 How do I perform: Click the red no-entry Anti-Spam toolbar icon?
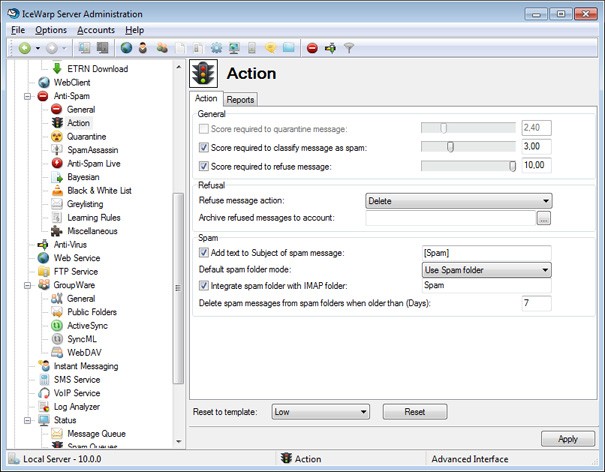pyautogui.click(x=312, y=48)
